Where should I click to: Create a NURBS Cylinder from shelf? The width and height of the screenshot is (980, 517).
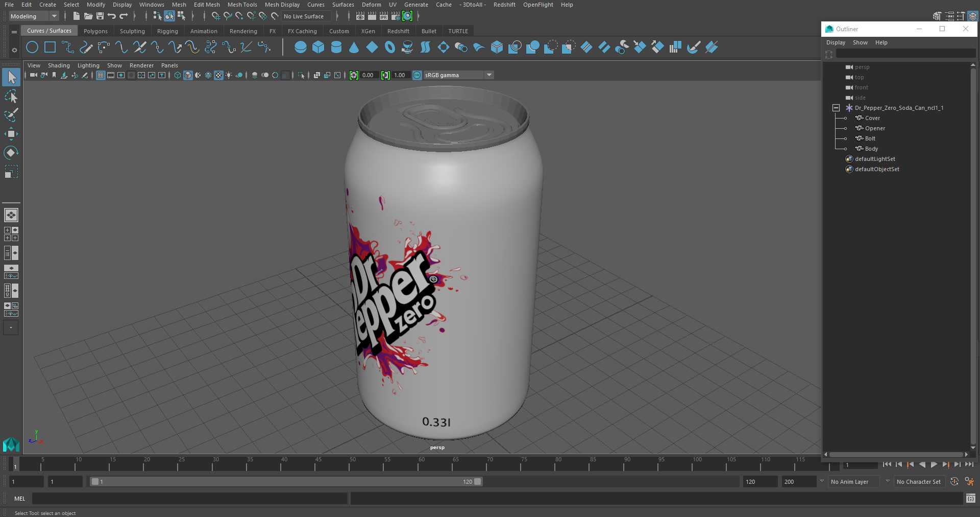(x=336, y=48)
